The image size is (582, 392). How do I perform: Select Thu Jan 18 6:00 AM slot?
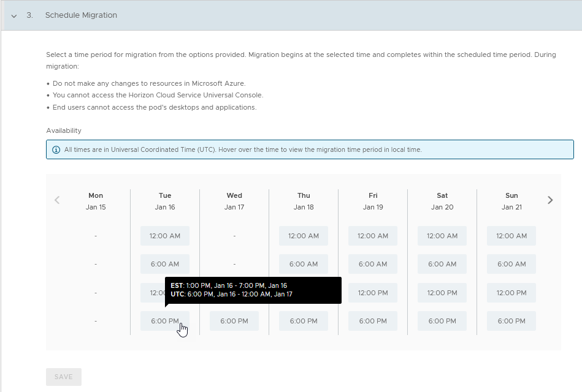304,264
